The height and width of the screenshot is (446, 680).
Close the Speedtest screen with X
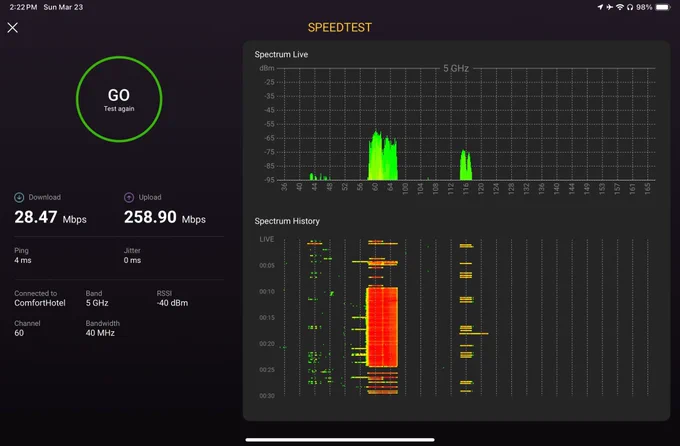pyautogui.click(x=13, y=28)
